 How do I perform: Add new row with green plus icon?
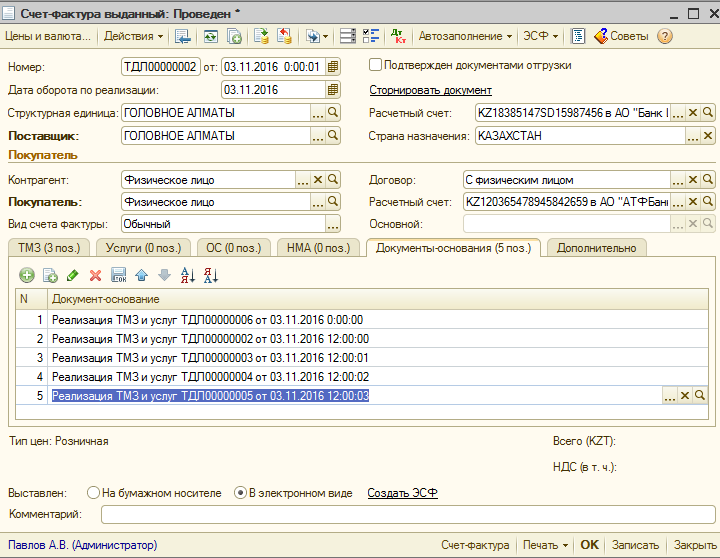click(27, 275)
